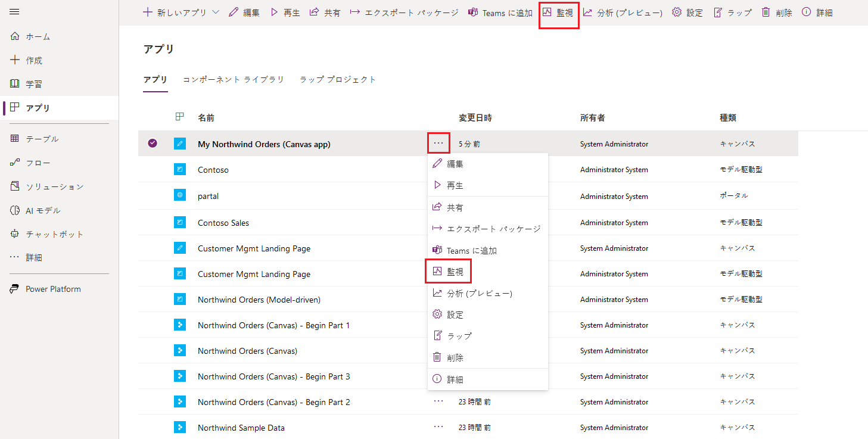Click 削除 in the top toolbar
868x439 pixels.
pos(777,13)
